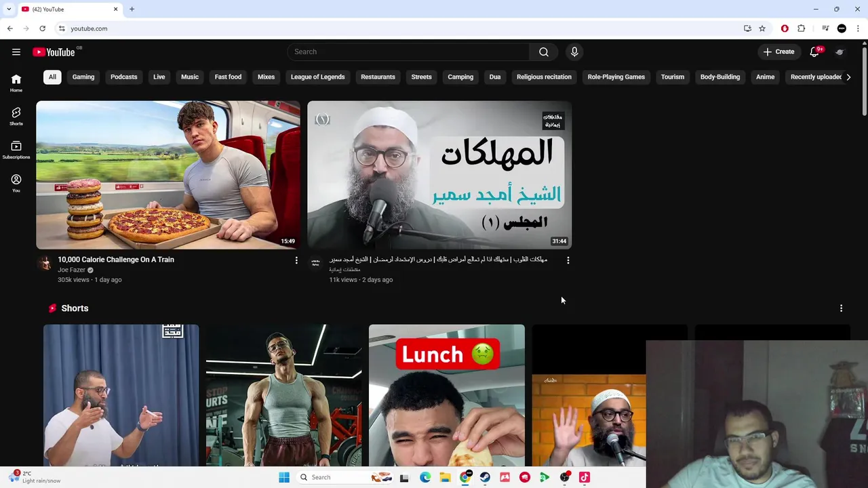Play the pizza and donuts train video thumbnail
This screenshot has height=488, width=868.
[168, 175]
